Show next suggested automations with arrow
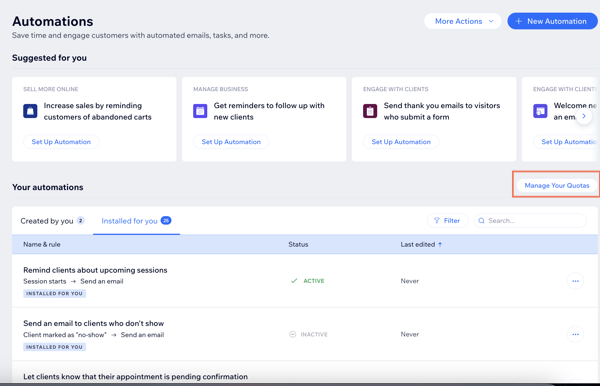The image size is (600, 386). tap(584, 116)
